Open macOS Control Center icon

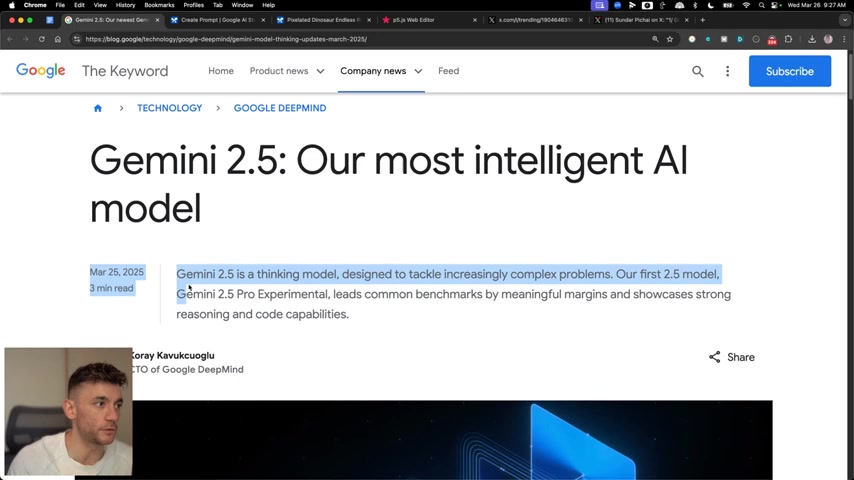click(775, 5)
